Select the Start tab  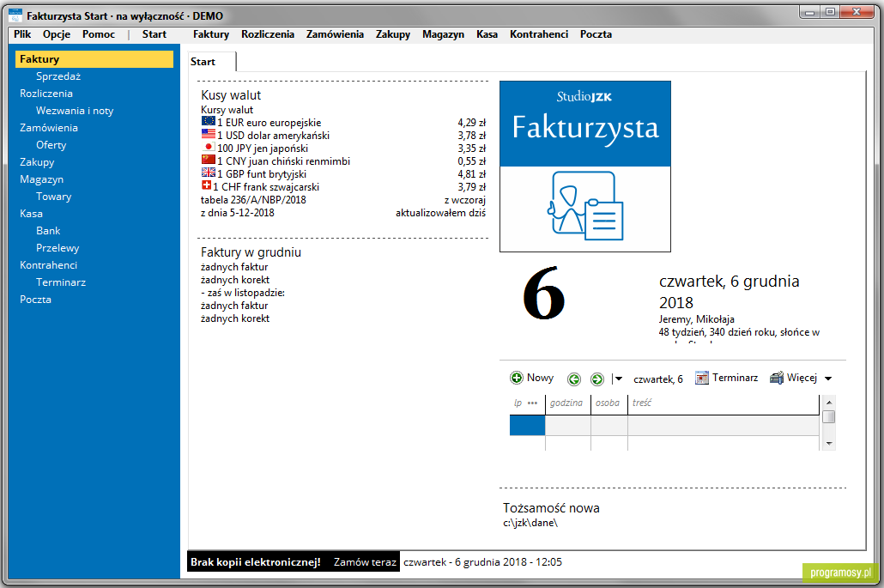(x=211, y=62)
